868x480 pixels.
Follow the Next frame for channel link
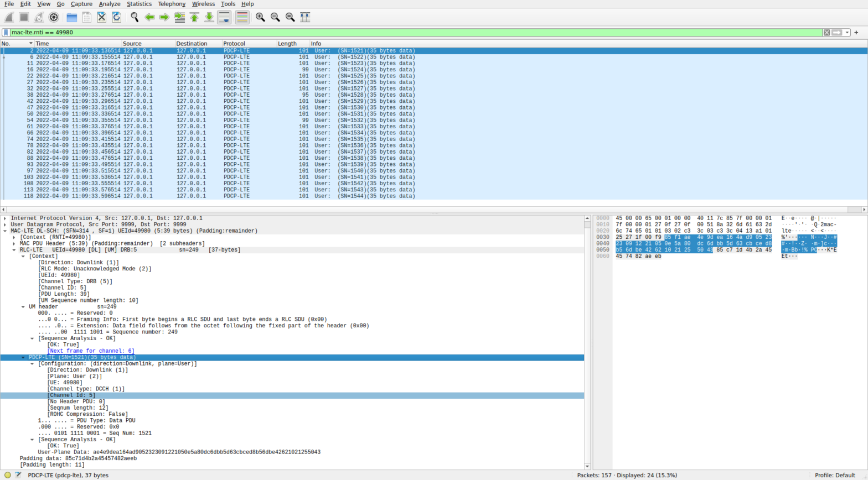pos(91,351)
